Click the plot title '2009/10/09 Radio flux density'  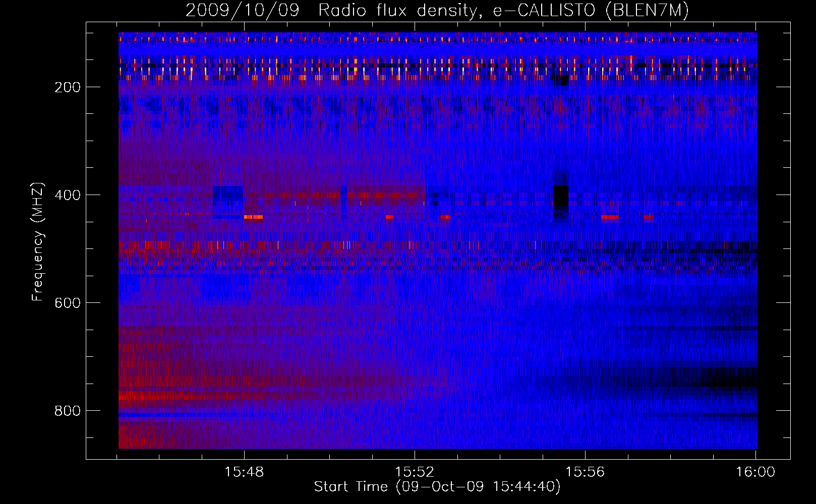click(x=437, y=10)
